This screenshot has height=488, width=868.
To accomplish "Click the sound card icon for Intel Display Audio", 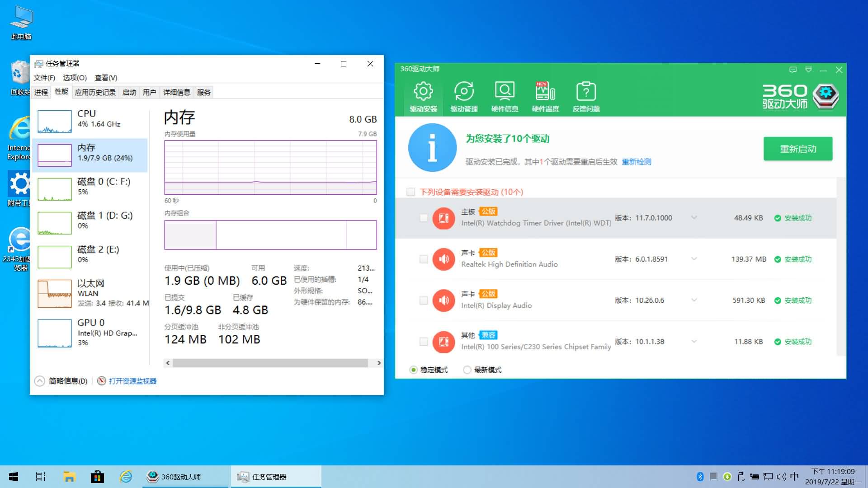I will coord(443,300).
